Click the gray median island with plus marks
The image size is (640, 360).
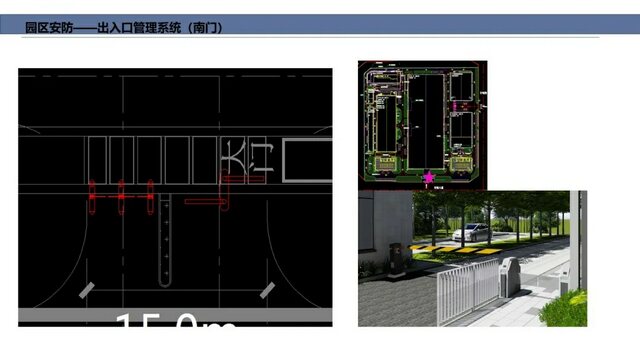(165, 240)
